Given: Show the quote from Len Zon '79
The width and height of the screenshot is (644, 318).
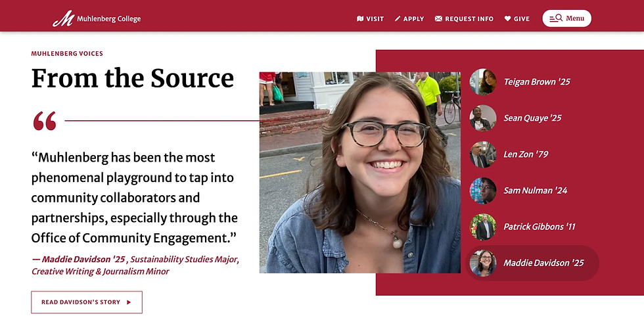Looking at the screenshot, I should point(526,154).
